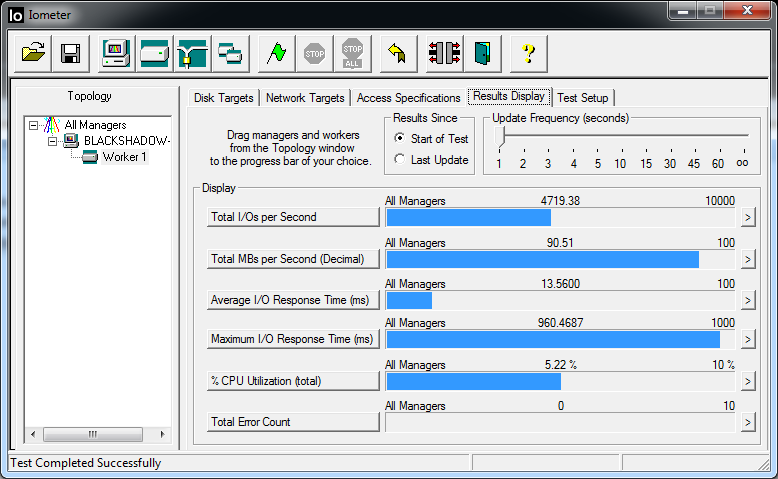Set update frequency to 60 seconds mark
The width and height of the screenshot is (778, 479).
(x=718, y=163)
